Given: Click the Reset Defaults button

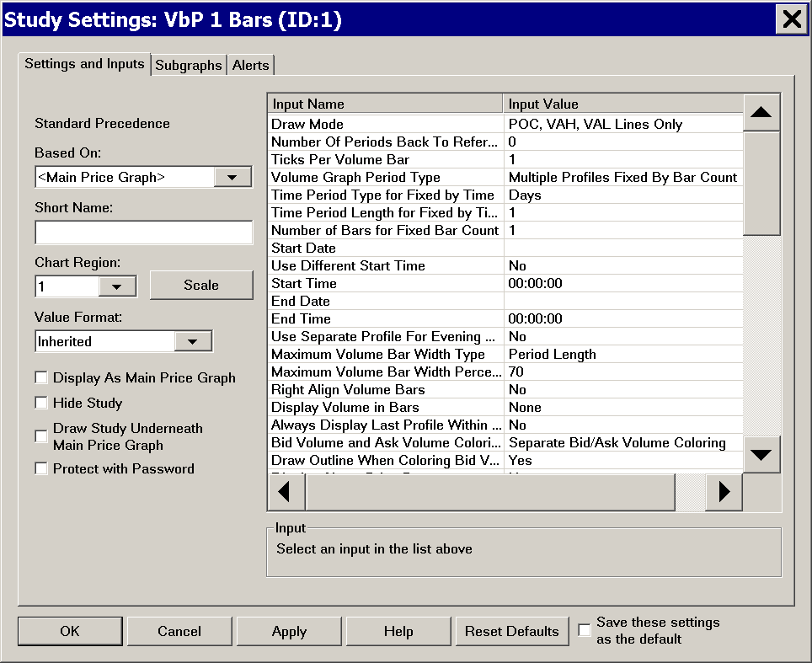Looking at the screenshot, I should [x=512, y=631].
